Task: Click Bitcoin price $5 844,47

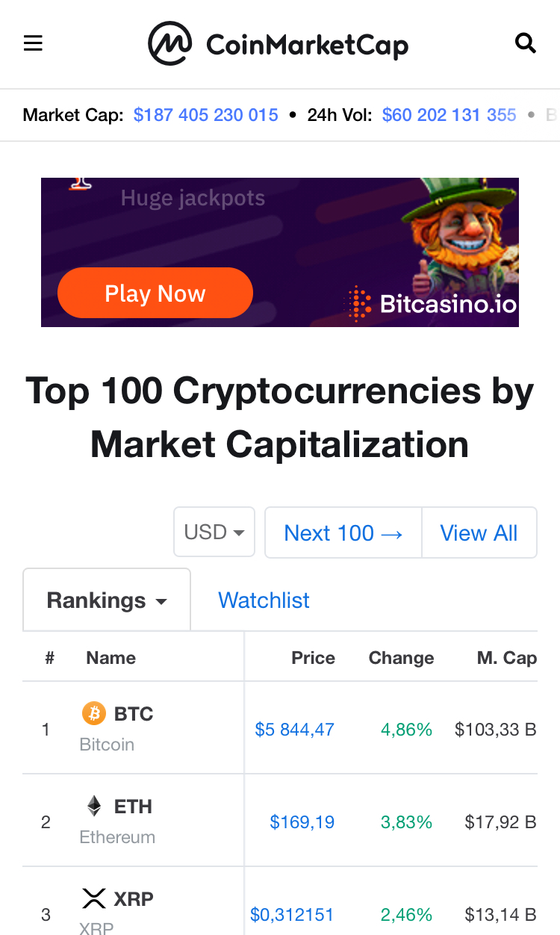Action: tap(294, 730)
